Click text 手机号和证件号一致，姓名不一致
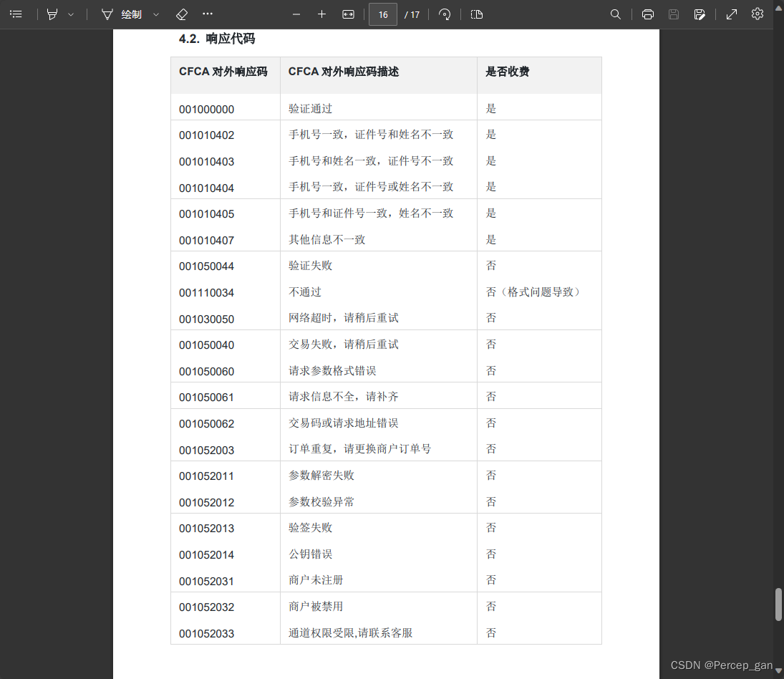784x679 pixels. tap(371, 213)
